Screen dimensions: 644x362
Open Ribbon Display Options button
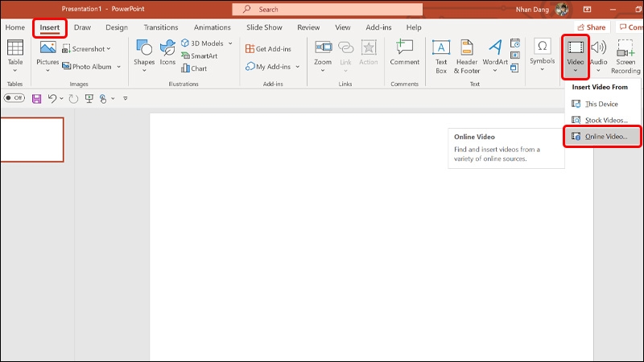tap(588, 9)
